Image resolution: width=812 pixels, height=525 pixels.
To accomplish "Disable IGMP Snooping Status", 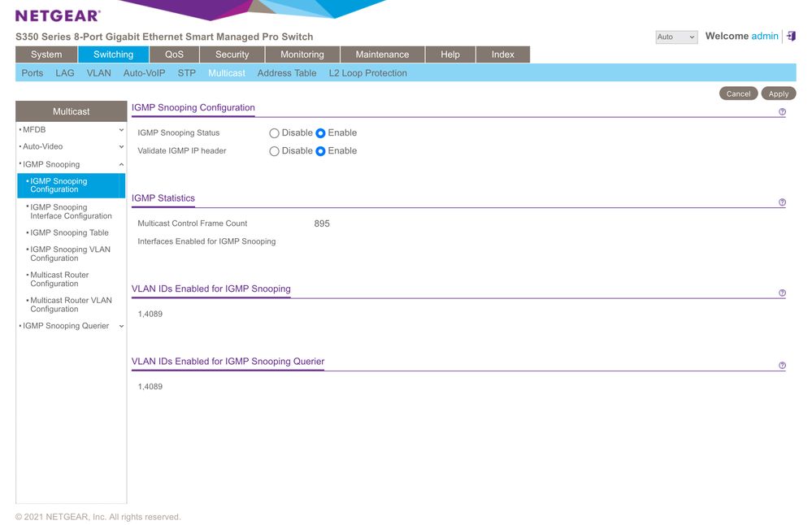I will pos(274,133).
